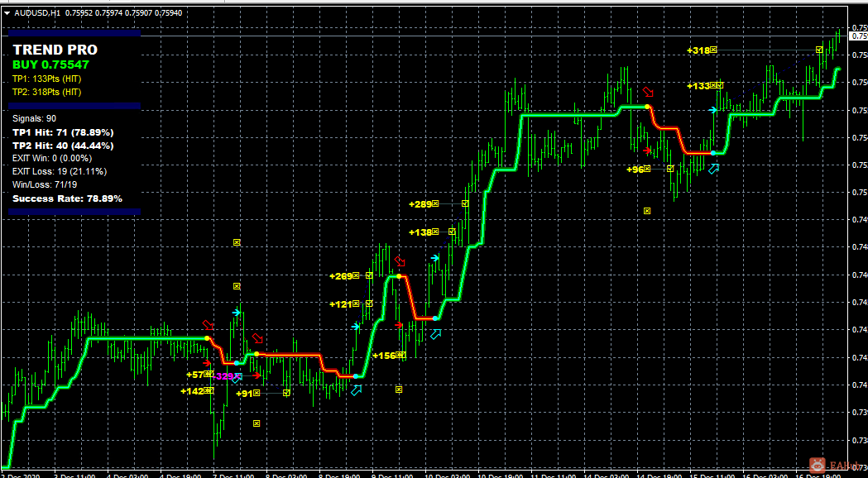Select the TREND PRO panel heading

click(55, 50)
